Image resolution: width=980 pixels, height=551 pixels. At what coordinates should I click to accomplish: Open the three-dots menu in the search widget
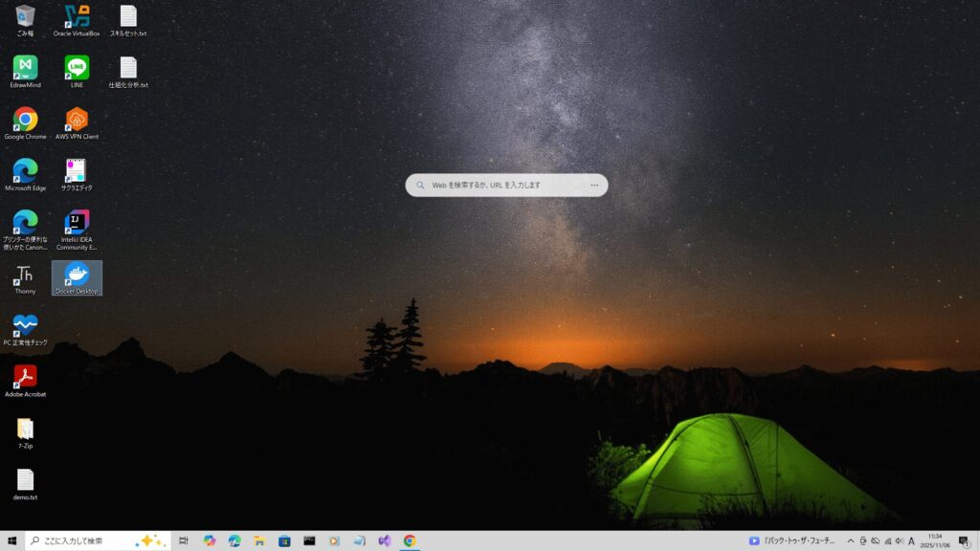point(594,186)
